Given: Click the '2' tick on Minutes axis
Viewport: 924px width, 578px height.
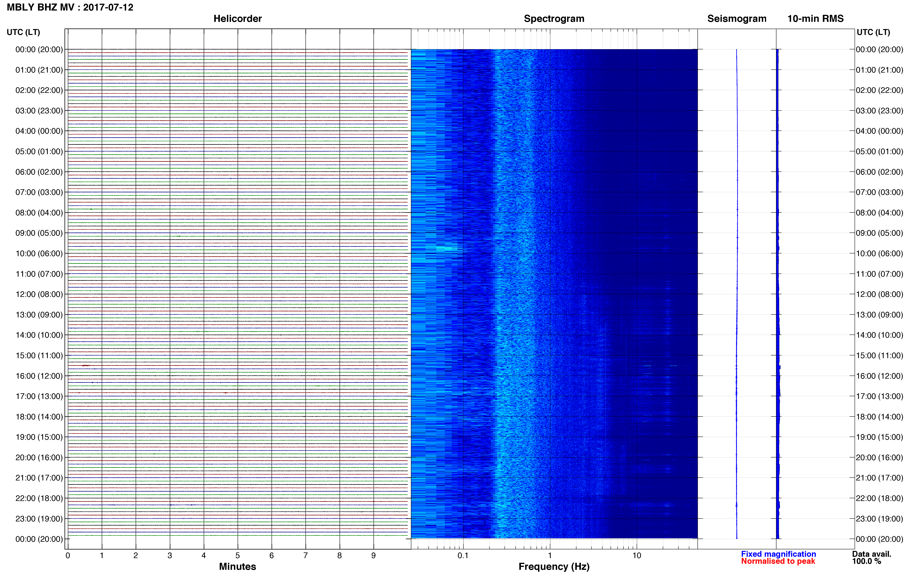Looking at the screenshot, I should (x=136, y=555).
